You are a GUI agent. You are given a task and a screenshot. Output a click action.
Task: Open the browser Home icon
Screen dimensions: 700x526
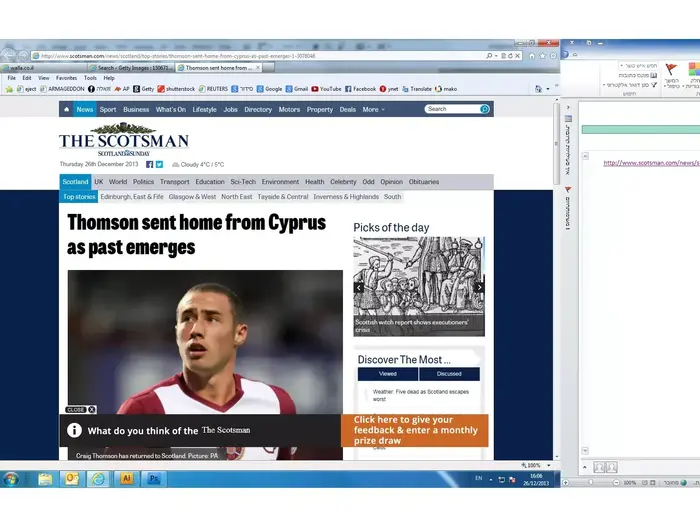532,56
